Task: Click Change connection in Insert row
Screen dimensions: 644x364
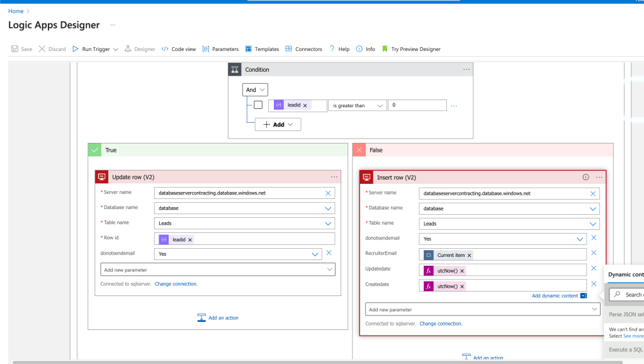Action: tap(441, 324)
